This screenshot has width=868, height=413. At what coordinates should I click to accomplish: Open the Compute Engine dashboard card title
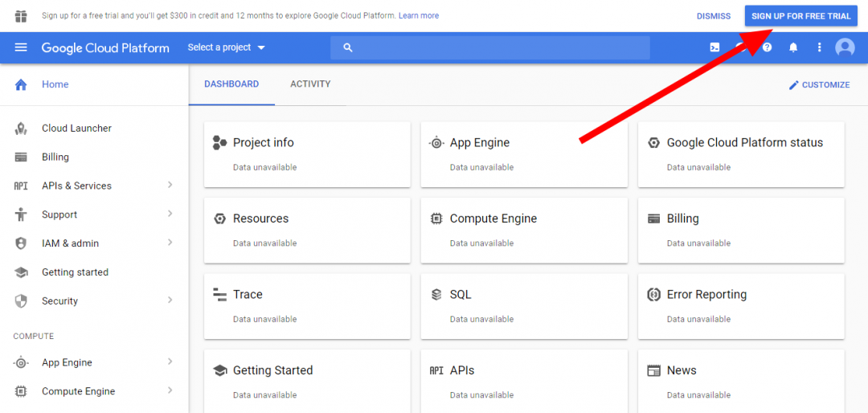(493, 219)
